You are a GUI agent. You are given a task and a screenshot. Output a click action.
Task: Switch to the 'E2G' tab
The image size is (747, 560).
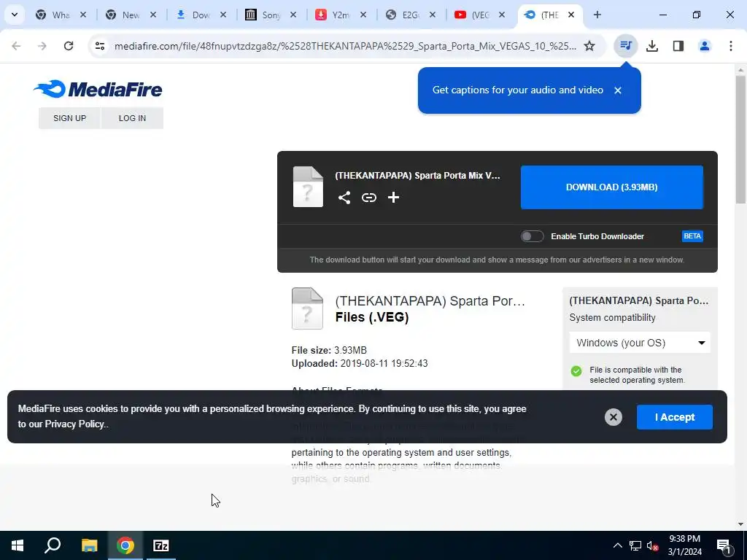coord(410,15)
